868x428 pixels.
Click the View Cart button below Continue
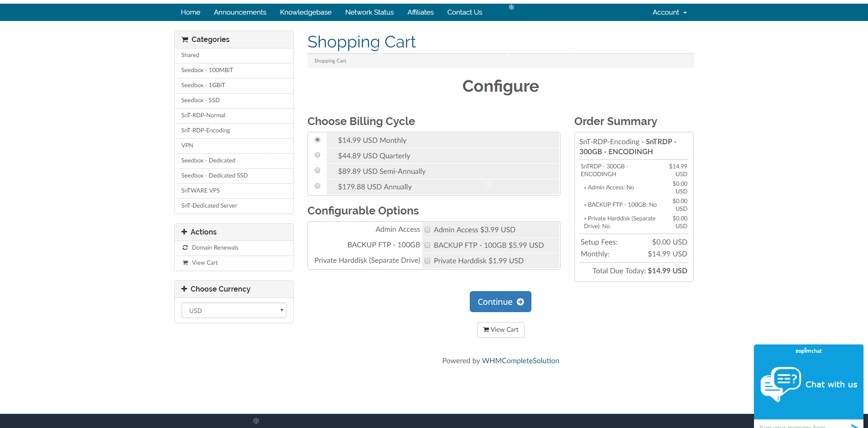pos(501,330)
